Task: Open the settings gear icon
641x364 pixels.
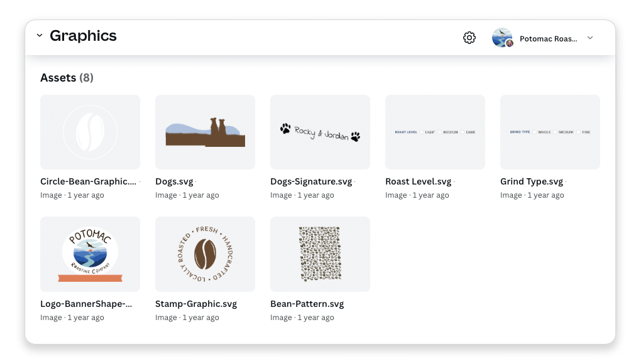Action: point(469,38)
